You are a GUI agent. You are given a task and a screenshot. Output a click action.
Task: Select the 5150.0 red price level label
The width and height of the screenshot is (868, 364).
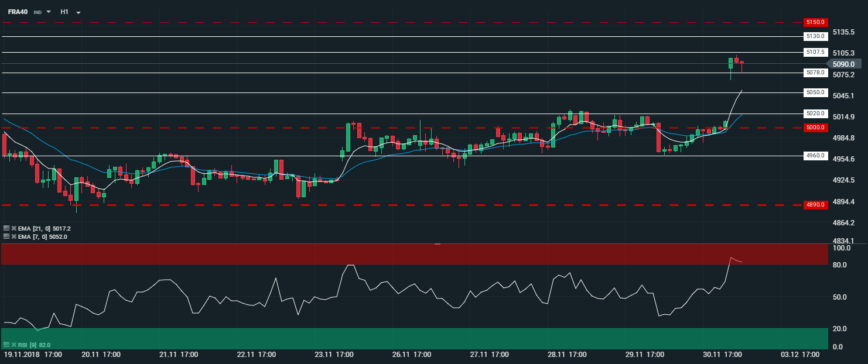(x=815, y=22)
